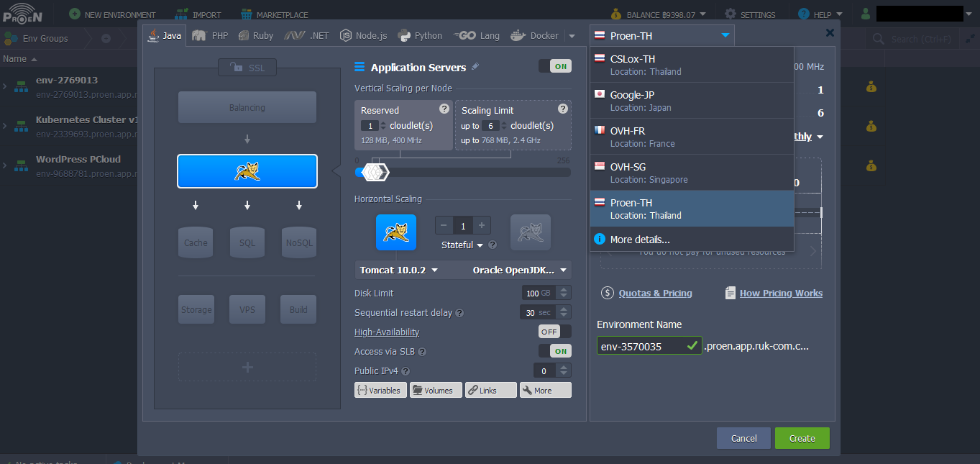Click More details in region list
The height and width of the screenshot is (464, 980).
(692, 240)
